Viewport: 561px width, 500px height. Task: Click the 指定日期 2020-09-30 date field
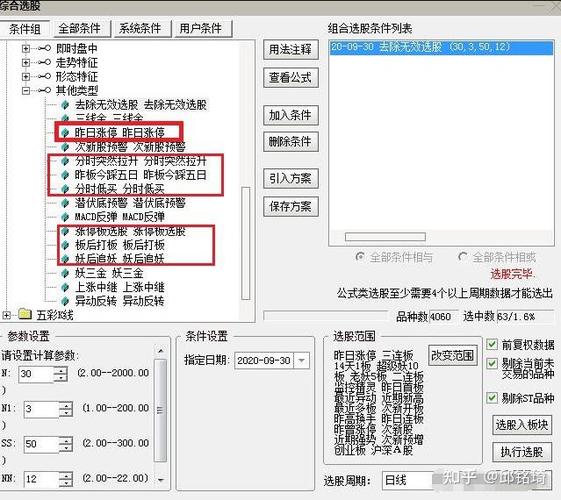264,361
